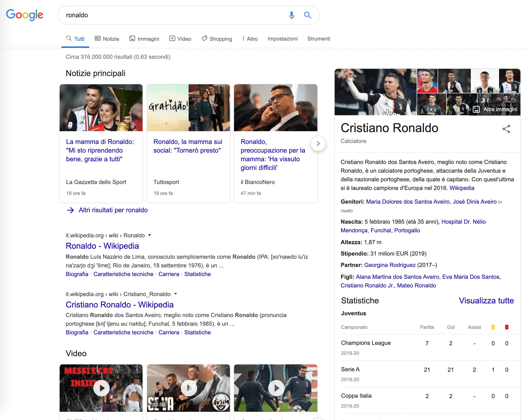The height and width of the screenshot is (420, 530).
Task: Click La Gazzetta dello Sport source label
Action: [x=96, y=182]
